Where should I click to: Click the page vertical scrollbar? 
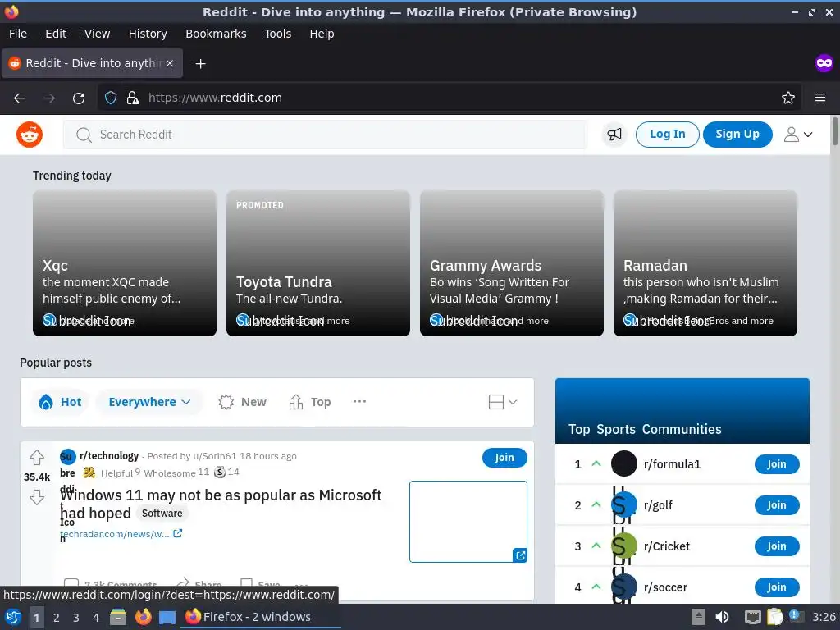tap(834, 132)
